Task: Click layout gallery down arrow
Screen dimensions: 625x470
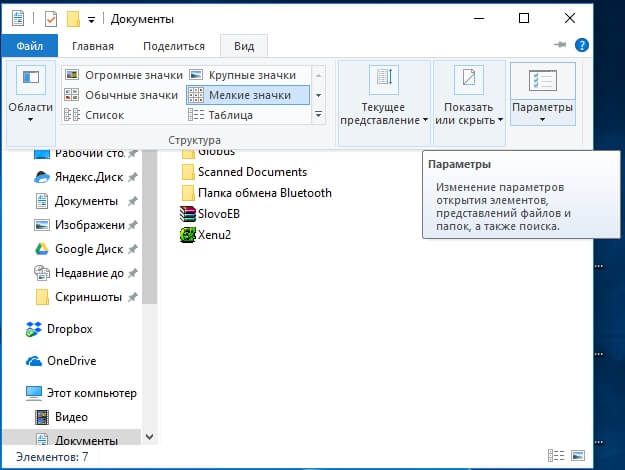Action: pos(318,95)
